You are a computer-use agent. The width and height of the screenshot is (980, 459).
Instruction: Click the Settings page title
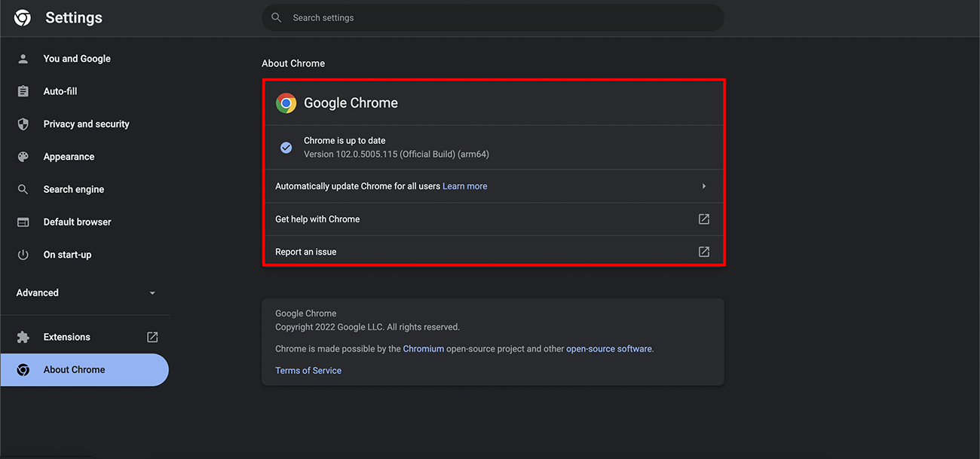click(74, 18)
